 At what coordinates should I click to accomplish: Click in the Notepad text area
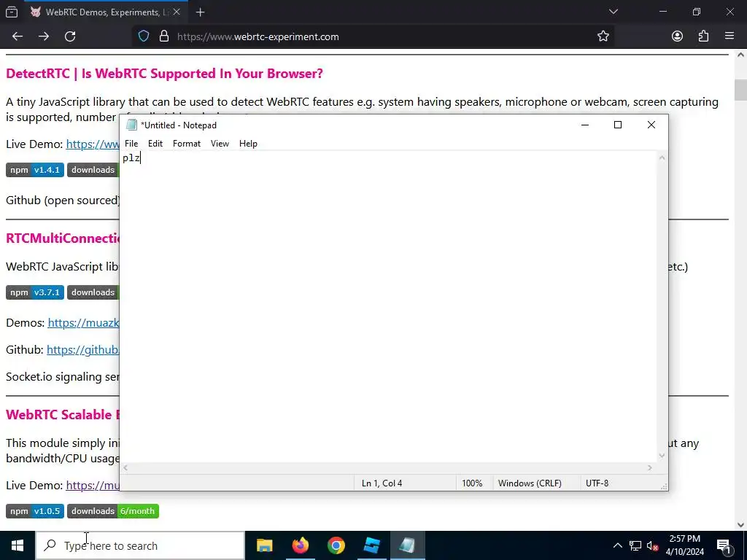click(388, 307)
